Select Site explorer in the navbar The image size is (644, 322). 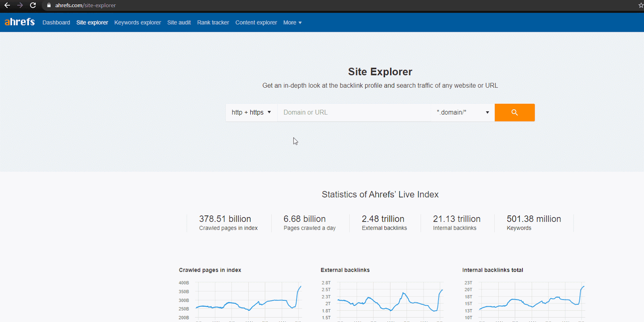pyautogui.click(x=92, y=23)
